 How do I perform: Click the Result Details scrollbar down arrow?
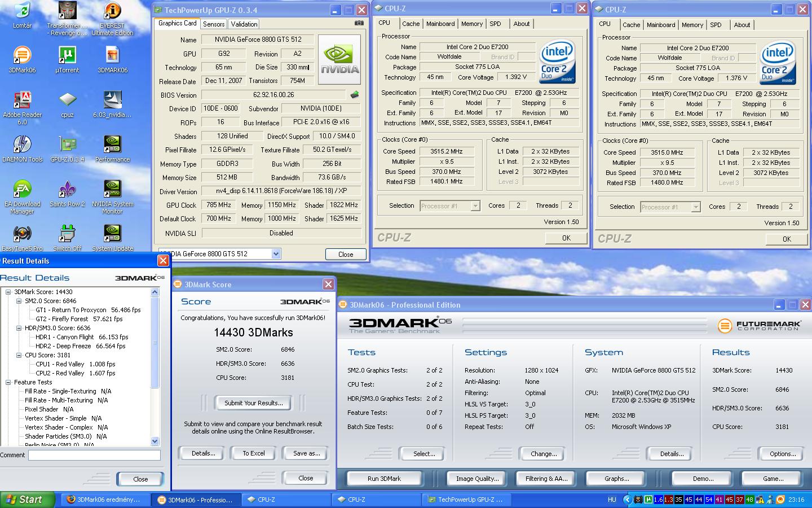pos(155,441)
